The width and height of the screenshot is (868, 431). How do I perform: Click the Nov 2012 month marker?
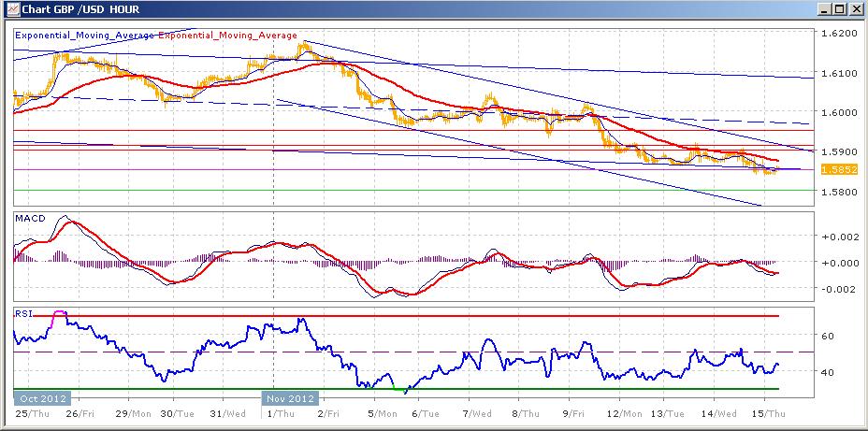291,399
